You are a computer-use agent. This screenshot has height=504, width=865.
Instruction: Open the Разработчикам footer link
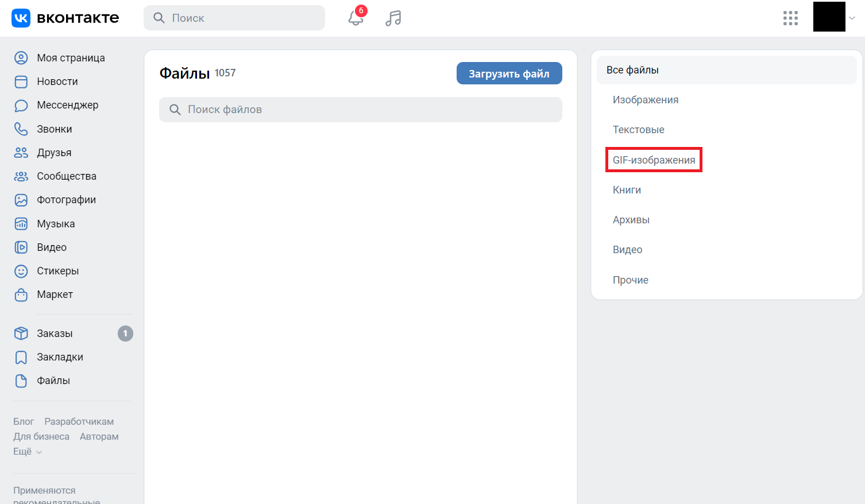point(79,422)
